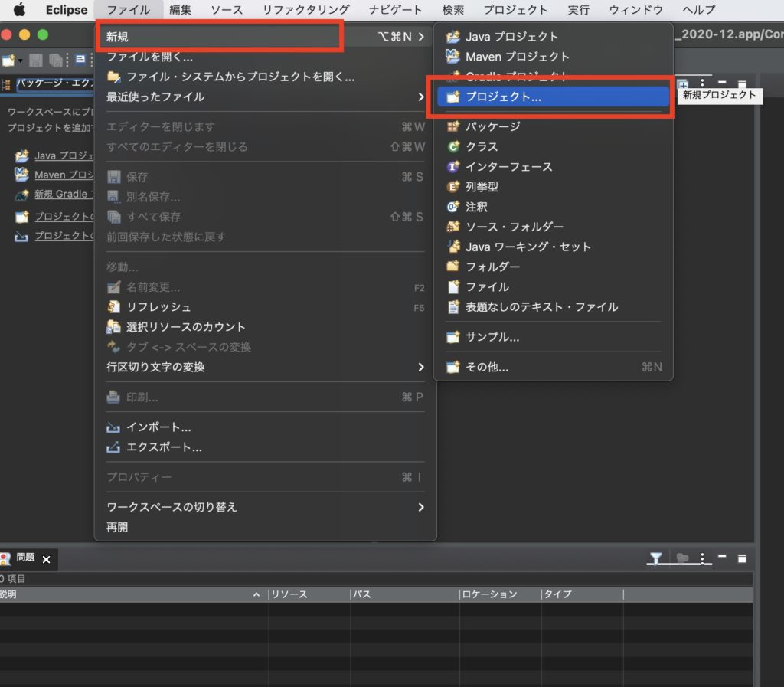784x687 pixels.
Task: Open the 検索 menu
Action: point(453,9)
